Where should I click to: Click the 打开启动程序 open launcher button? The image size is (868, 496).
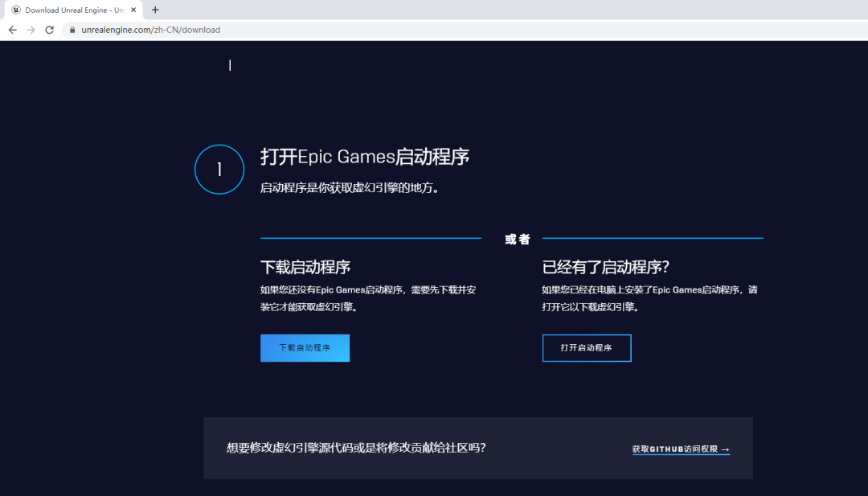(587, 347)
